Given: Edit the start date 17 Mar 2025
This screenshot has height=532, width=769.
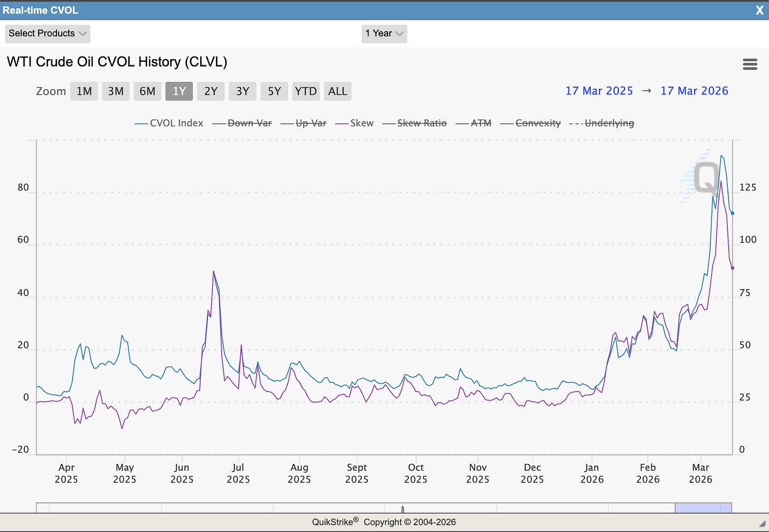Looking at the screenshot, I should click(x=599, y=91).
